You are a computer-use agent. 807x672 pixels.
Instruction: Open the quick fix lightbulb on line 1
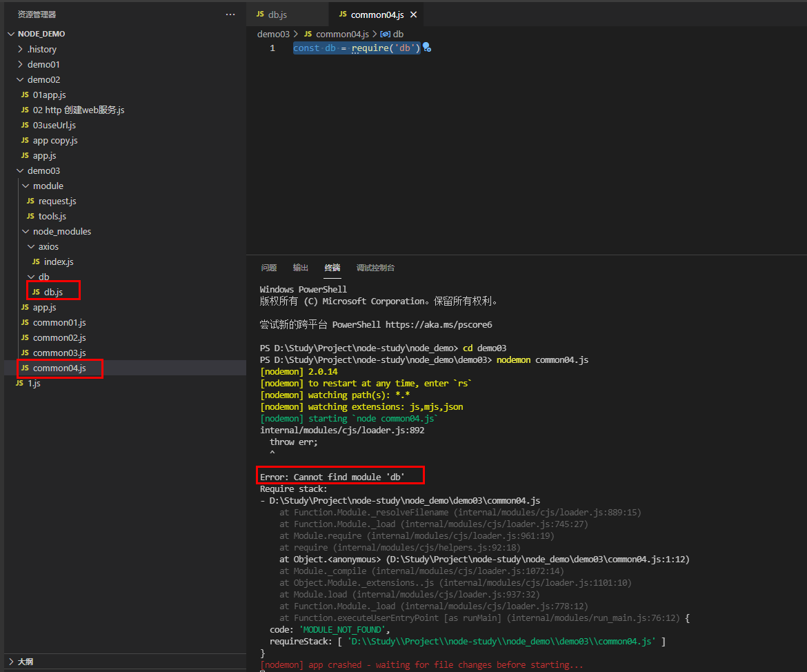426,48
